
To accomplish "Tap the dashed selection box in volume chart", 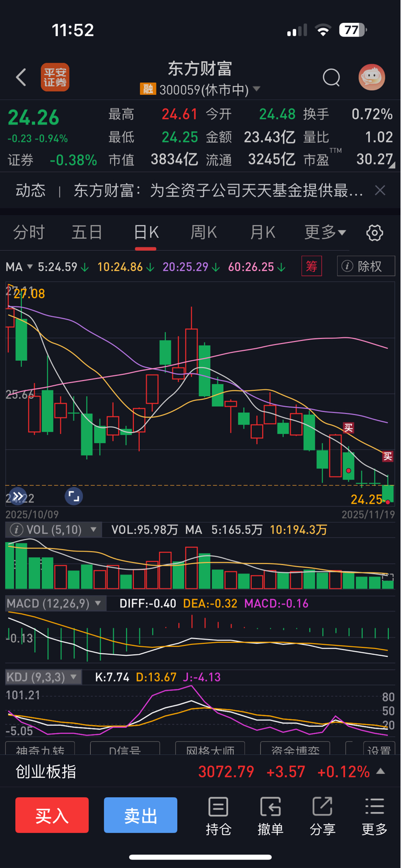I will [388, 577].
